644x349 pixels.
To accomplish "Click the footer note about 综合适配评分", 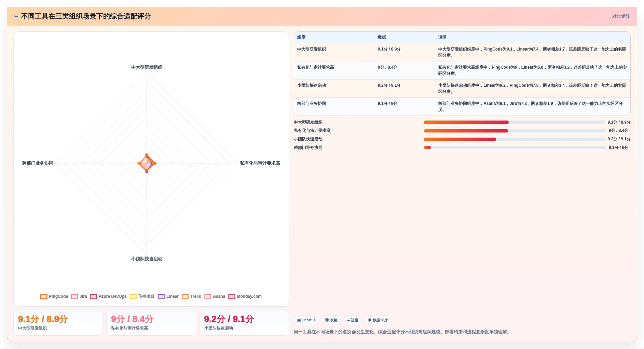I will point(402,332).
